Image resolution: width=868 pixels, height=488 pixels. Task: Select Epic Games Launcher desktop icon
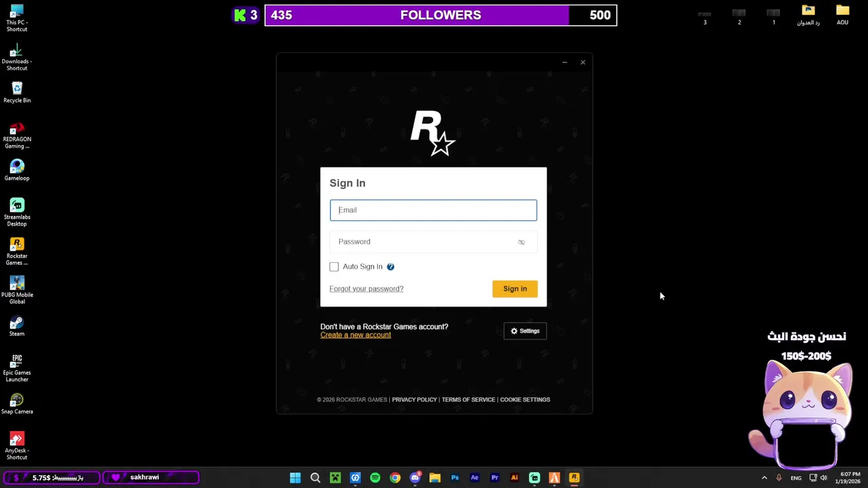[x=17, y=369]
